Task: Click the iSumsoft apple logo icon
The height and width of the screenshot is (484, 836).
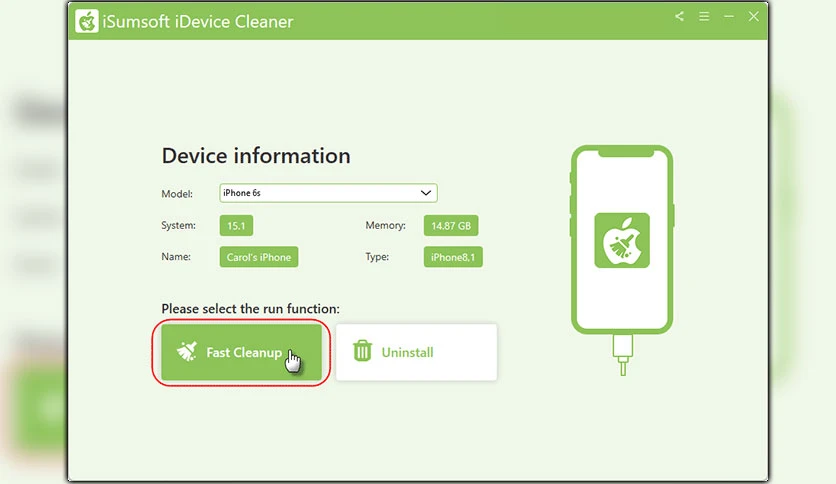Action: pos(86,21)
